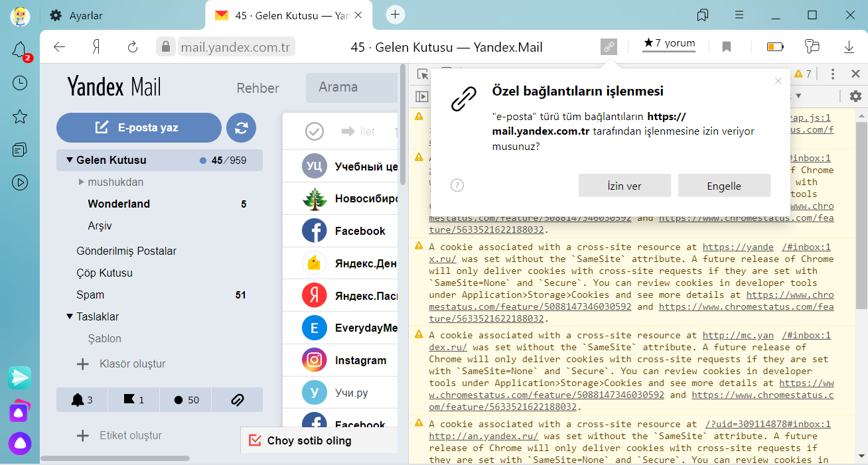Viewport: 868px width, 465px height.
Task: Click the protocol handler link icon in address bar
Action: tap(609, 46)
